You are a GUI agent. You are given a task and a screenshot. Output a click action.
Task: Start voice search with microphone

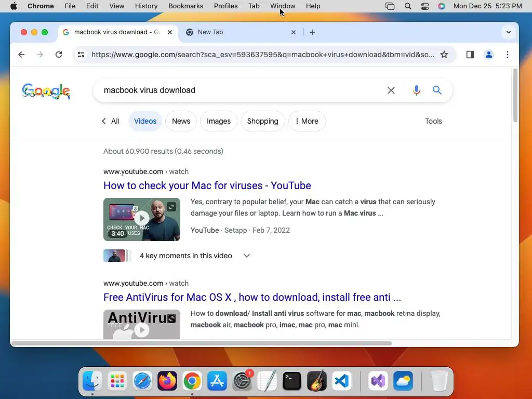pos(417,90)
